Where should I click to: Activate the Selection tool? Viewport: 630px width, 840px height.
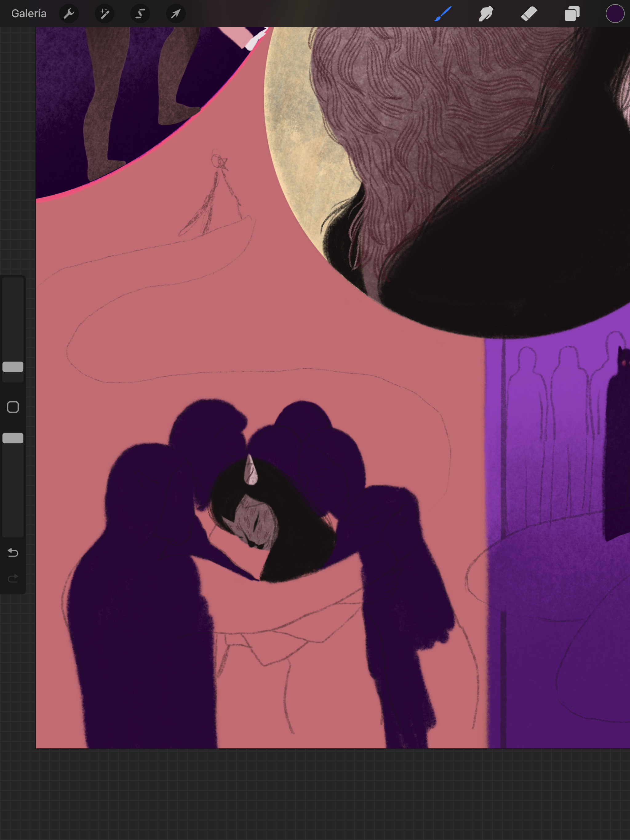[x=140, y=14]
